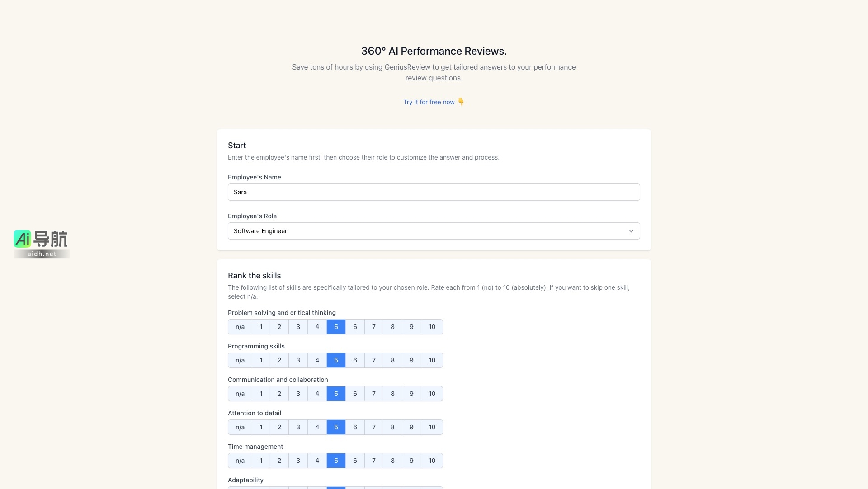Viewport: 868px width, 489px height.
Task: Click the AI导航 aidh.net logo
Action: coord(41,244)
